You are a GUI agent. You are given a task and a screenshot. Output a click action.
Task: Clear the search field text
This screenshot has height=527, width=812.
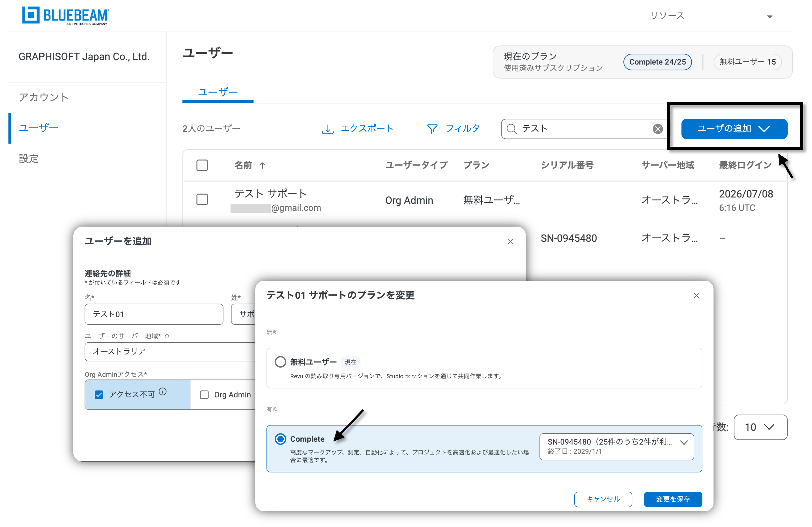pyautogui.click(x=658, y=129)
